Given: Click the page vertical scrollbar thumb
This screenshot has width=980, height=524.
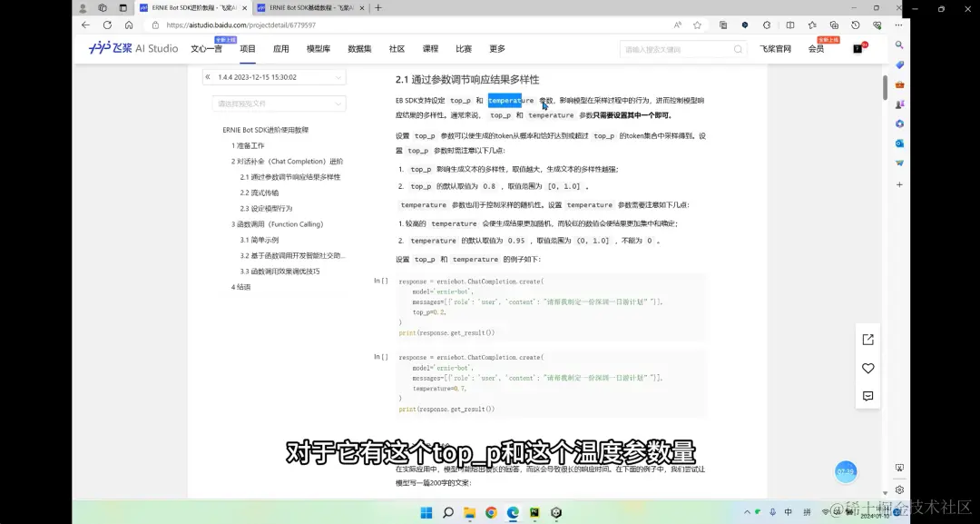Looking at the screenshot, I should point(885,87).
